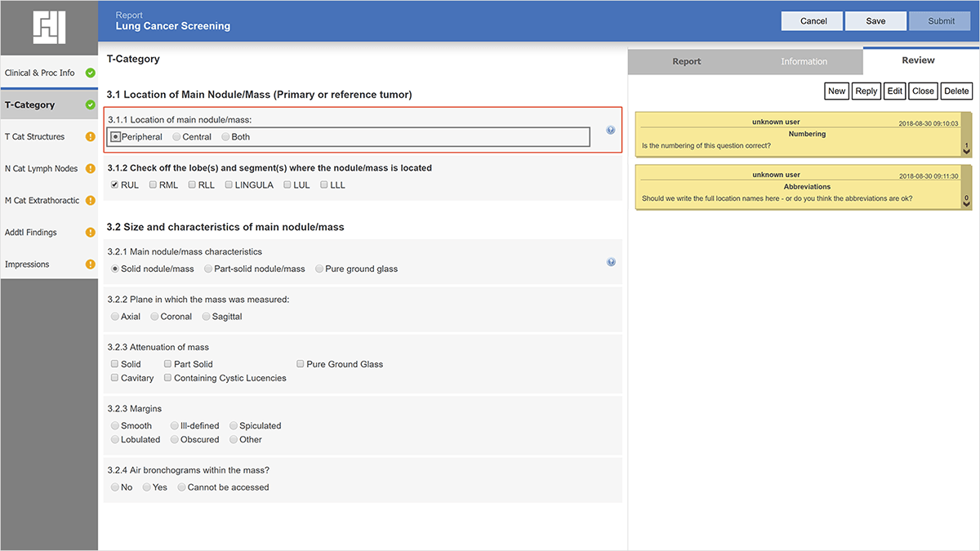Open T-Category section in sidebar
The height and width of the screenshot is (551, 980).
click(49, 104)
